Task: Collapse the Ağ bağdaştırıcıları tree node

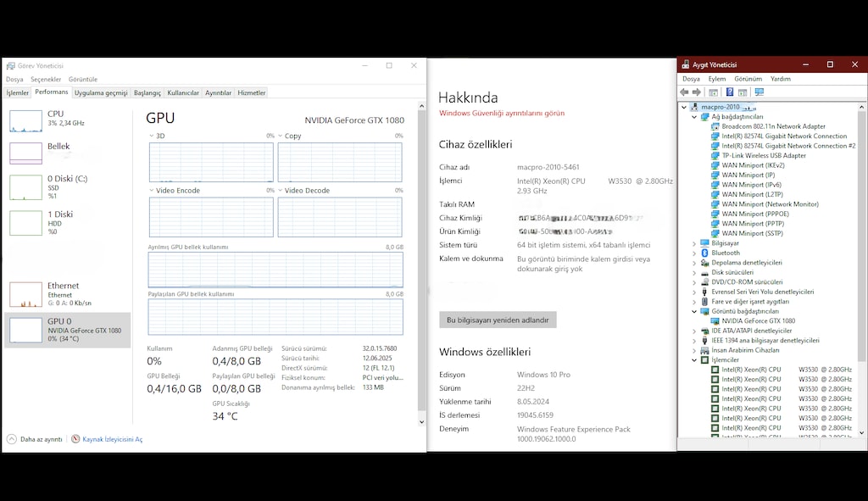Action: coord(694,117)
